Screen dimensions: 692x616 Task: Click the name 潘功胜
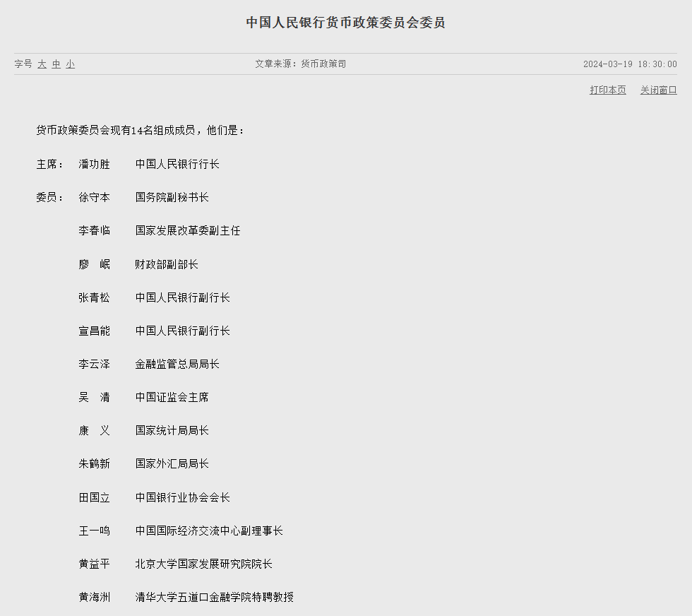(x=94, y=165)
